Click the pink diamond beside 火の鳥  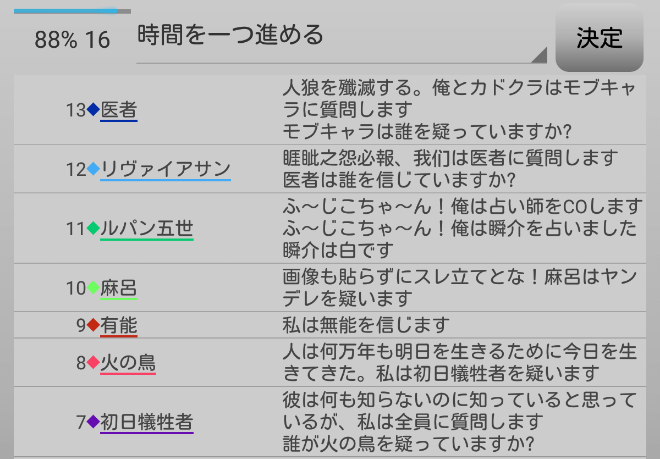click(94, 362)
